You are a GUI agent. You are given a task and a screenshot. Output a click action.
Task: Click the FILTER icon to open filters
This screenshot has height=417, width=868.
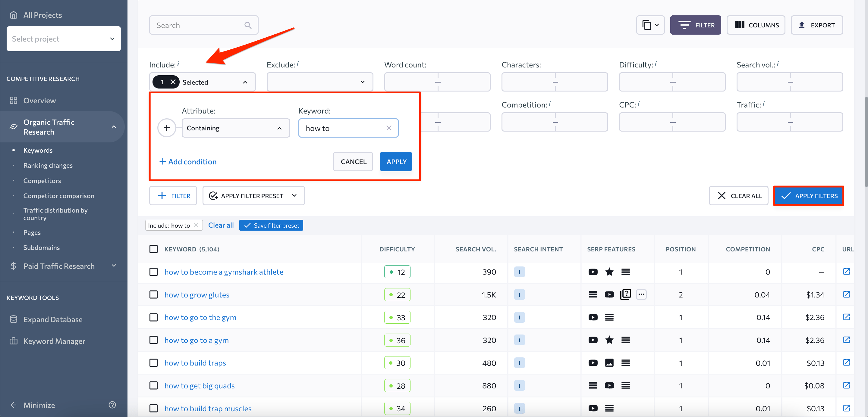[x=696, y=25]
